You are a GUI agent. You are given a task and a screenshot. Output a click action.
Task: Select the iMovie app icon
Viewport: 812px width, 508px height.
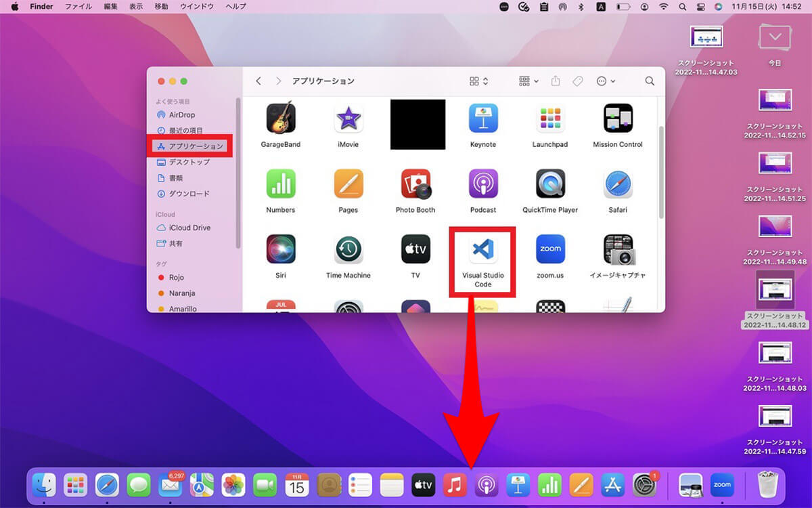[348, 118]
